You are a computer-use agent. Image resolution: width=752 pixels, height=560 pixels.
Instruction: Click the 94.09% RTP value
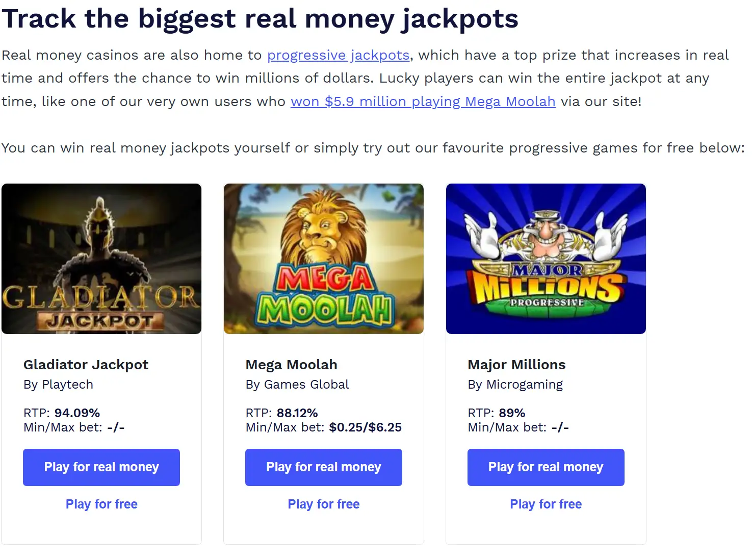(77, 413)
